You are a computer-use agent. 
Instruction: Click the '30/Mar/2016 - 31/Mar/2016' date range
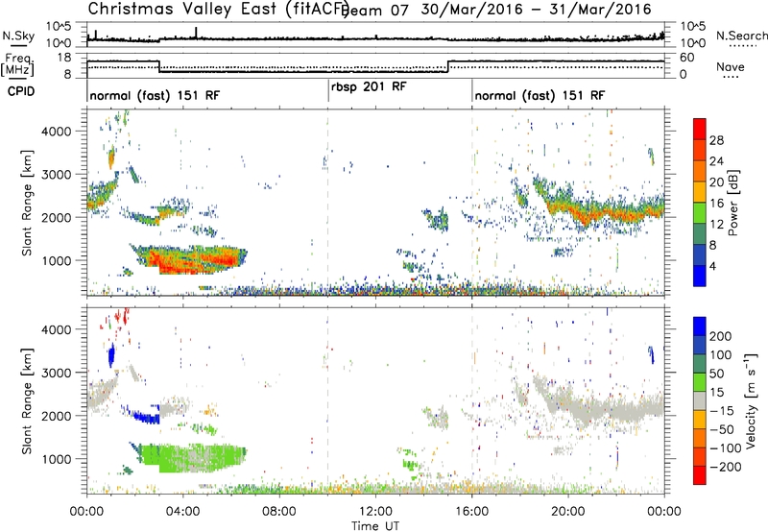pos(537,10)
